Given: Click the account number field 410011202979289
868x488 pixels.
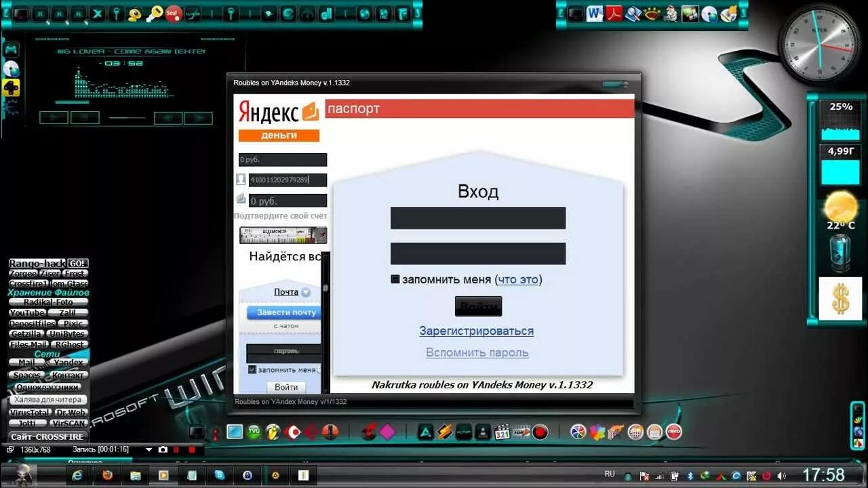Looking at the screenshot, I should pyautogui.click(x=288, y=180).
